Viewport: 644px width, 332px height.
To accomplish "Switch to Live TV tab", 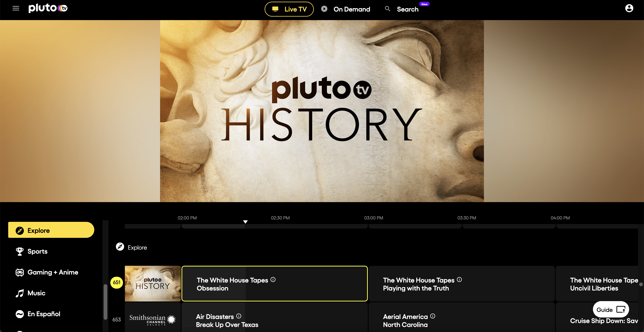I will (x=289, y=9).
